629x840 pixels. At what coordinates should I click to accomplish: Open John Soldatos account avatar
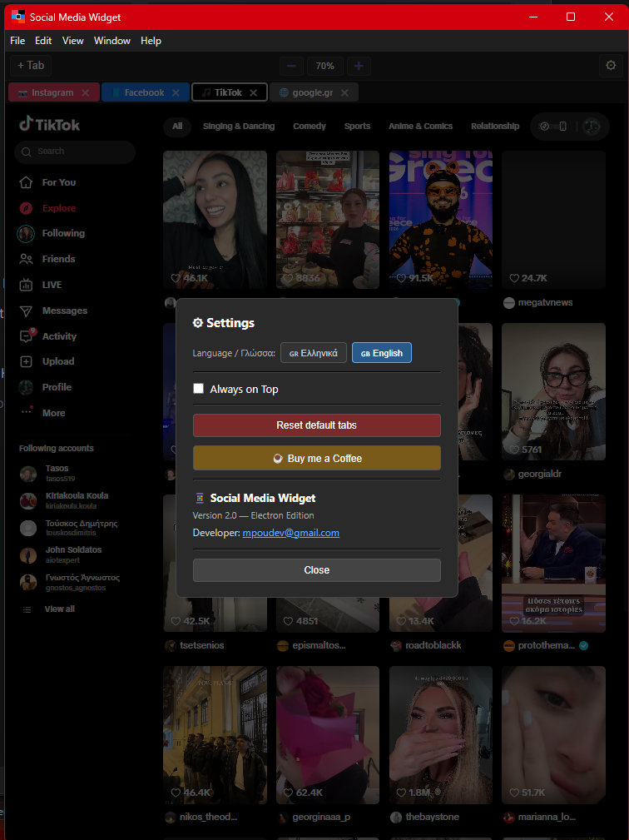click(27, 555)
